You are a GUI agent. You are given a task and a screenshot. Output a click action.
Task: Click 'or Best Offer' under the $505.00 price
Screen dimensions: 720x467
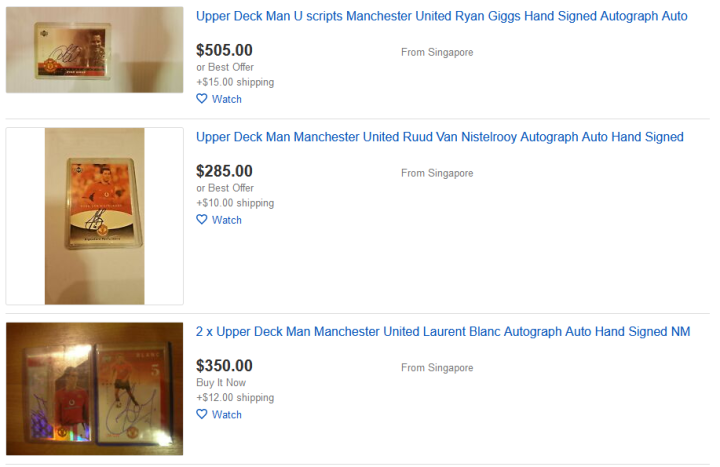coord(225,67)
